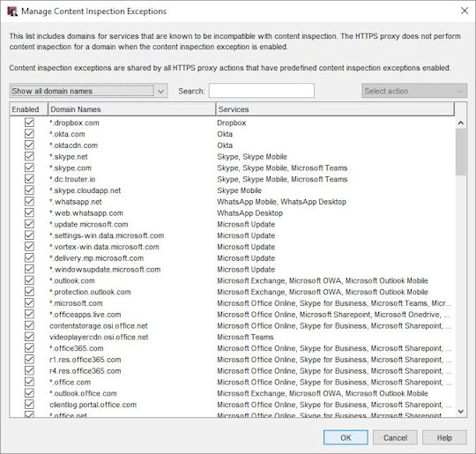
Task: Toggle the *.skype.net checkbox
Action: pos(29,156)
